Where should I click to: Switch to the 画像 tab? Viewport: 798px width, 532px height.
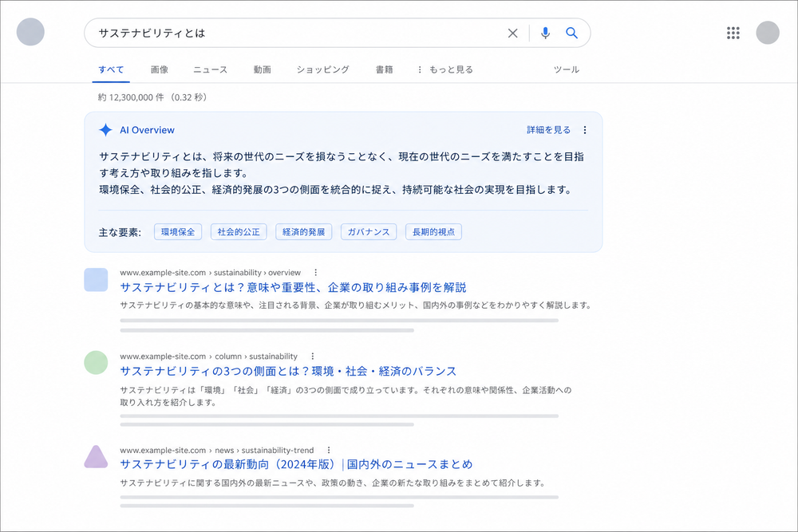[160, 69]
